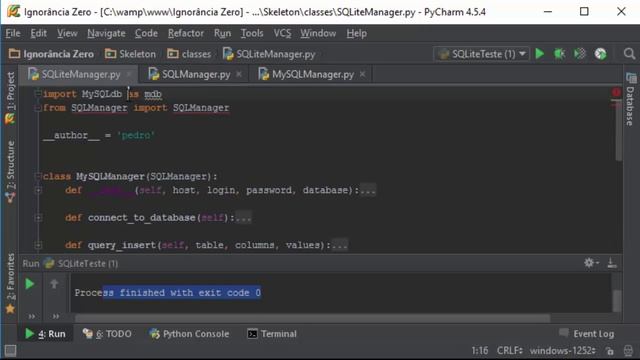Viewport: 640px width, 360px height.
Task: Switch to the MySQLManager.py editor tab
Action: (x=312, y=74)
